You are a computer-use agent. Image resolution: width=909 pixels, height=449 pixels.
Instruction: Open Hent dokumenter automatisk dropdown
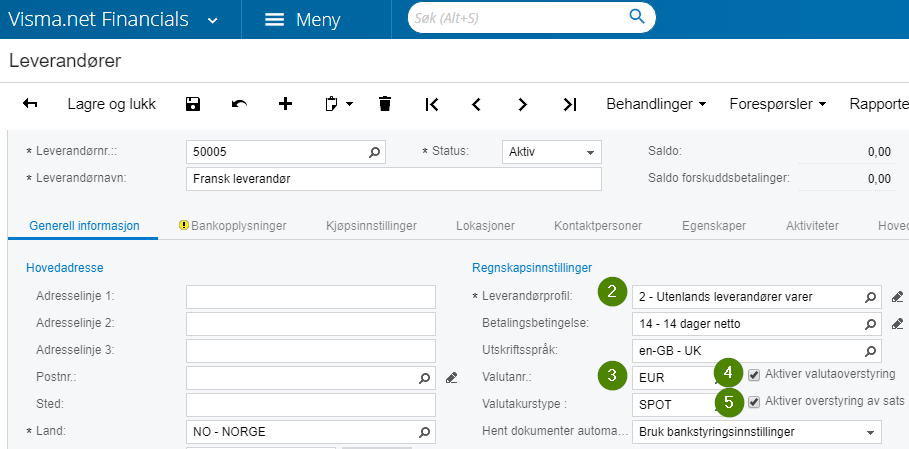point(757,433)
